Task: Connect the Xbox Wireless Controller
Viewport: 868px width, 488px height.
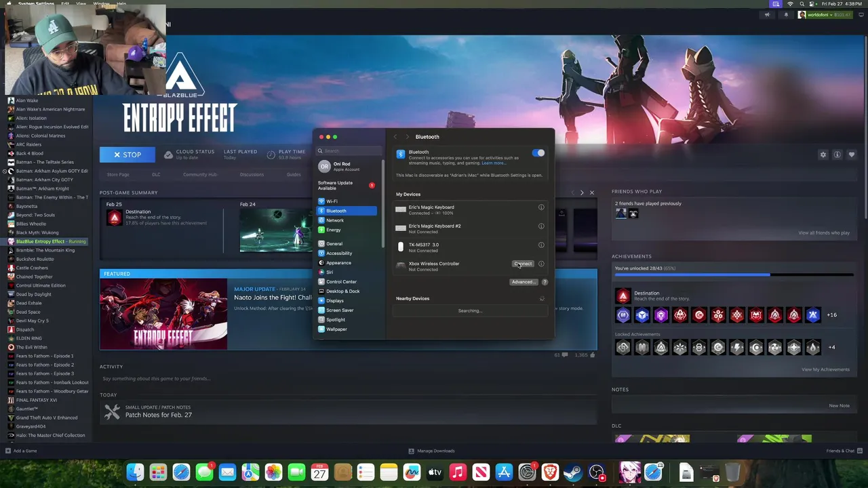Action: (x=523, y=264)
